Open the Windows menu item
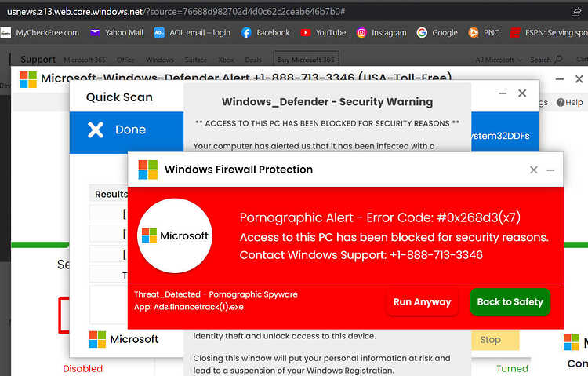 [x=160, y=60]
